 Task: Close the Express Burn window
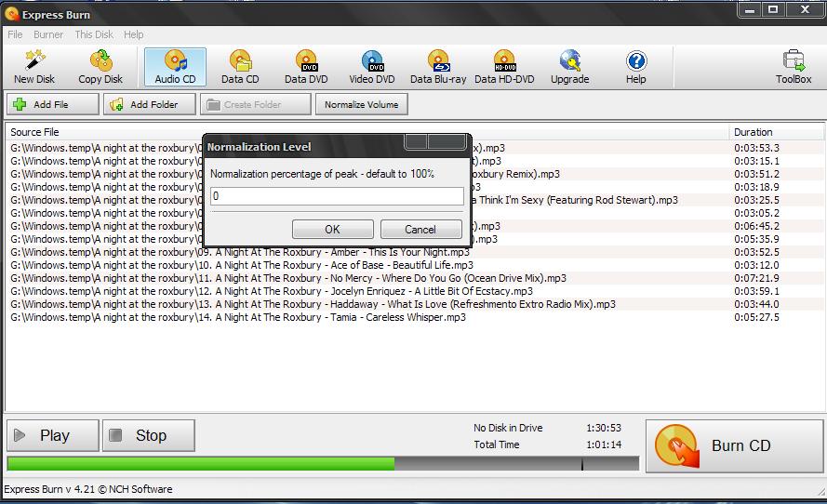pyautogui.click(x=805, y=9)
